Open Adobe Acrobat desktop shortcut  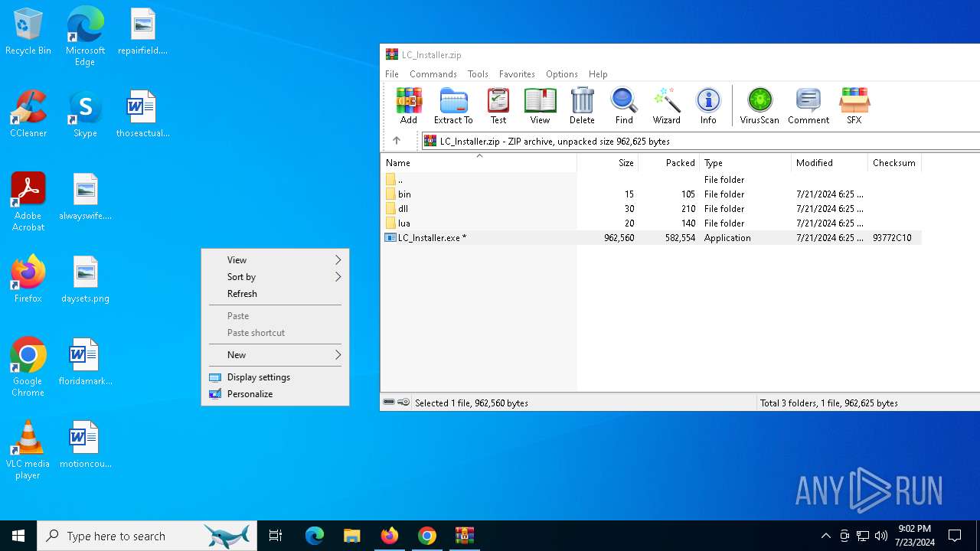tap(28, 202)
